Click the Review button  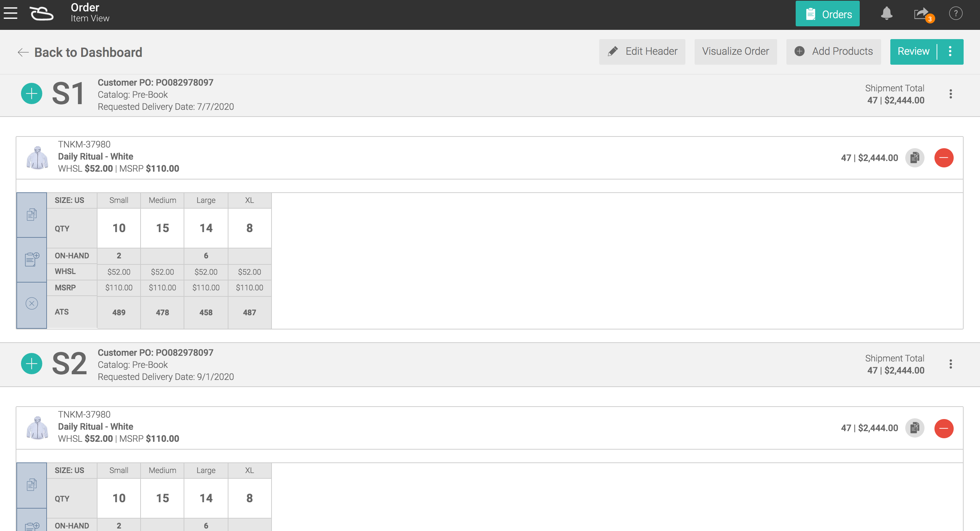[913, 51]
